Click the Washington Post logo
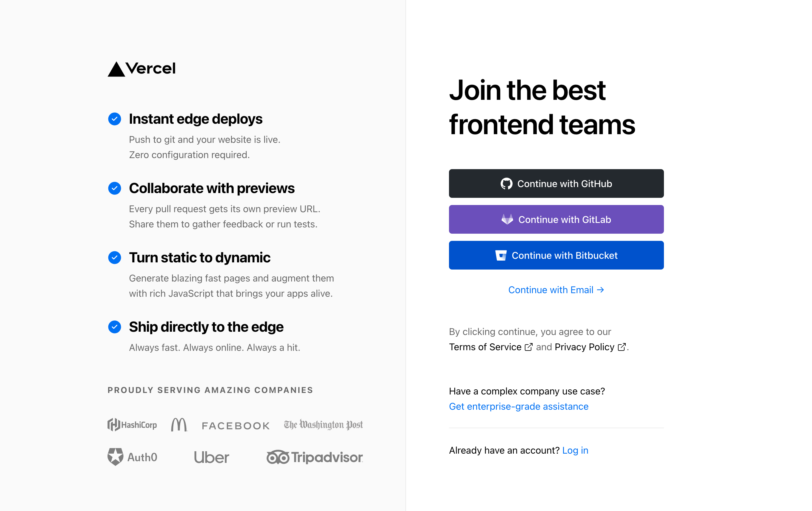812x511 pixels. (x=323, y=425)
